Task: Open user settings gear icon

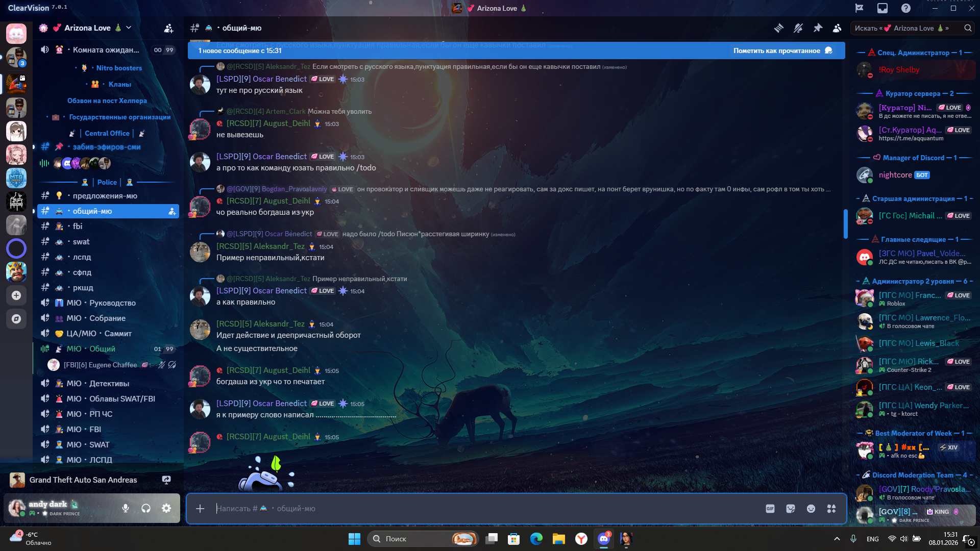Action: point(166,508)
